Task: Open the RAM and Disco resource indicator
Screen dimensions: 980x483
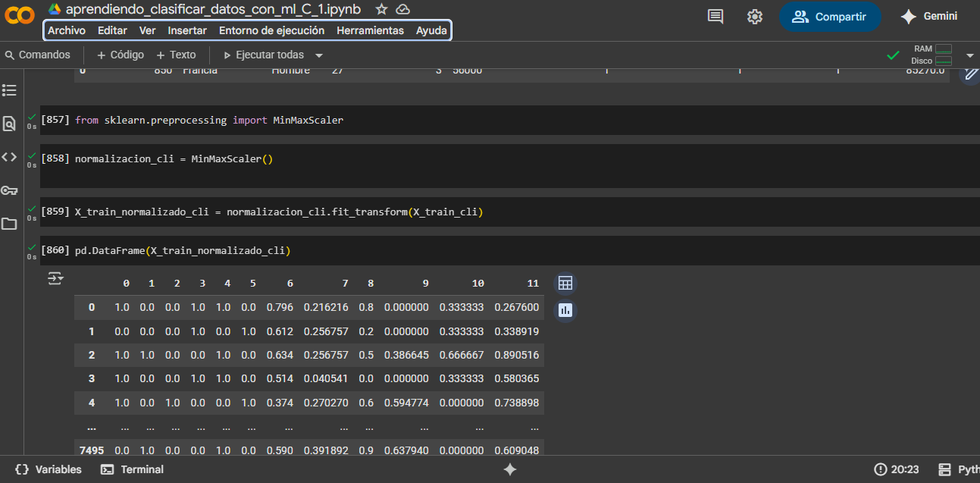Action: tap(931, 55)
